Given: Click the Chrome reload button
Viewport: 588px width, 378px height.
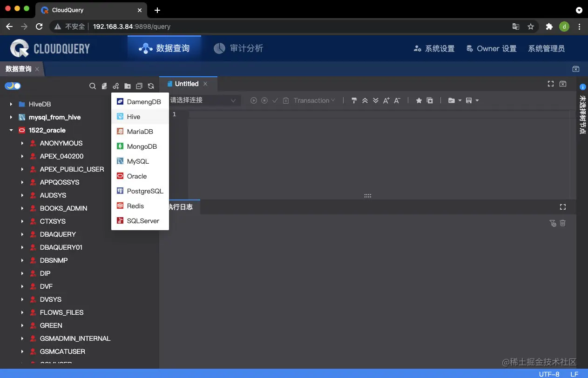Looking at the screenshot, I should coord(39,27).
